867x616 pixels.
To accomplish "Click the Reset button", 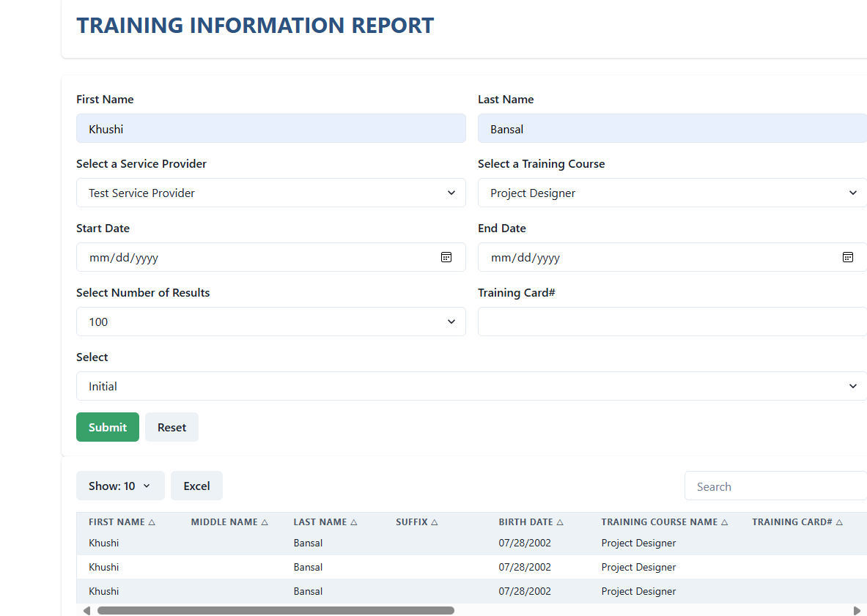I will point(171,427).
